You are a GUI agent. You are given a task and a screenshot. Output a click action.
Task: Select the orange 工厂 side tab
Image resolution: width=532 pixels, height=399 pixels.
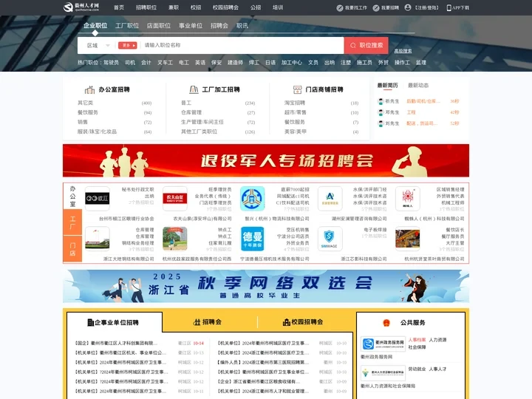pos(72,222)
